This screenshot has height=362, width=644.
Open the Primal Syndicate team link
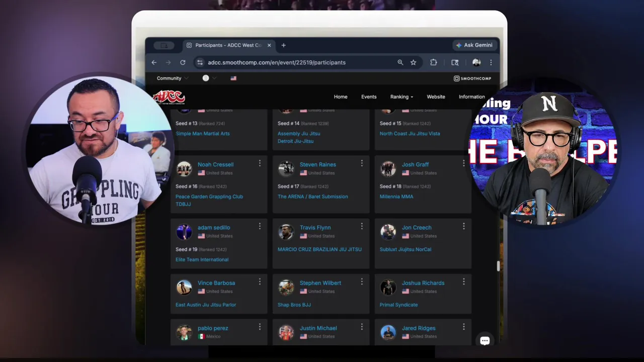(x=398, y=305)
